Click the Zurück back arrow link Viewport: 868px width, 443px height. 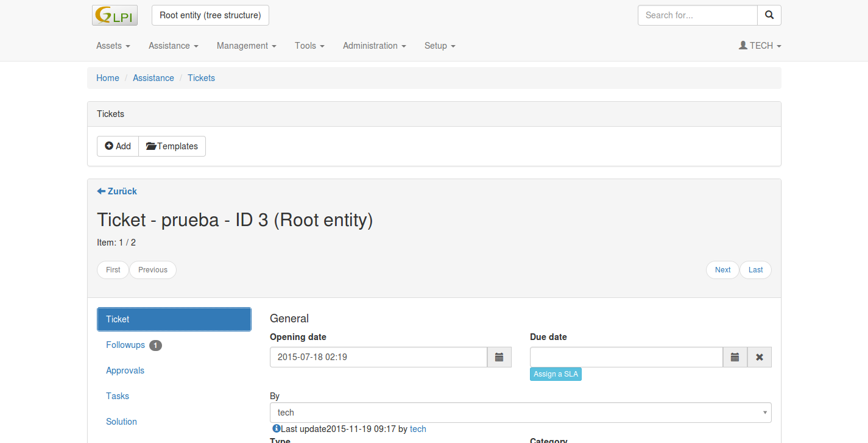117,191
